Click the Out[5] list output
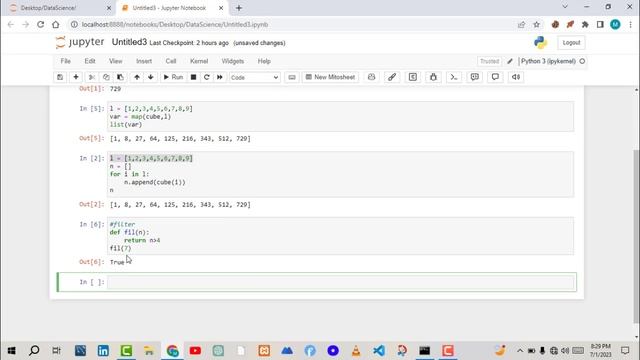Screen dimensions: 640x360 click(180, 139)
